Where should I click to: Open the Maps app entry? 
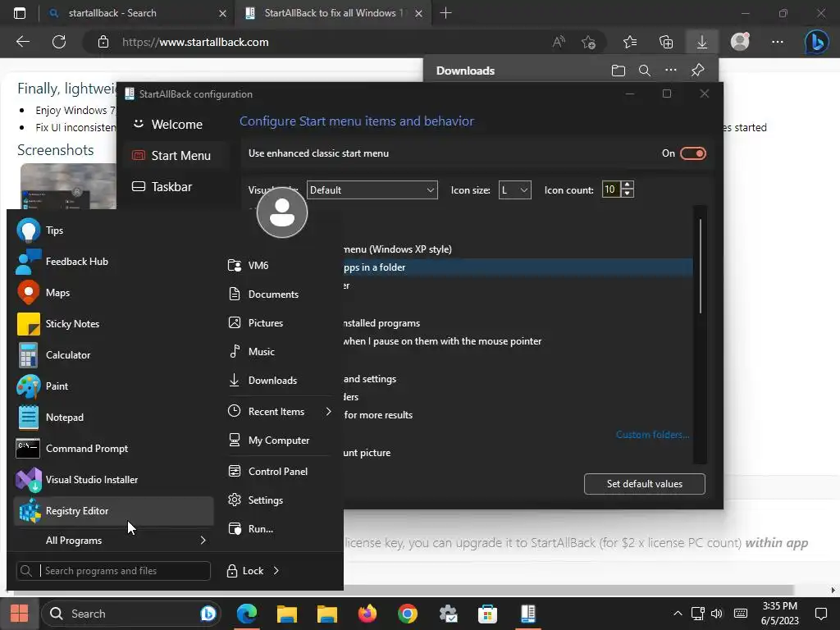click(x=113, y=293)
